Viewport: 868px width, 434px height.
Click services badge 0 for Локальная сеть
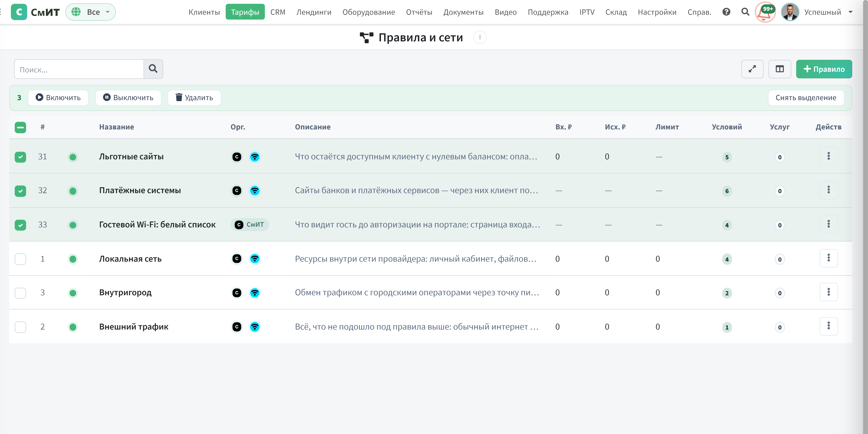(780, 259)
